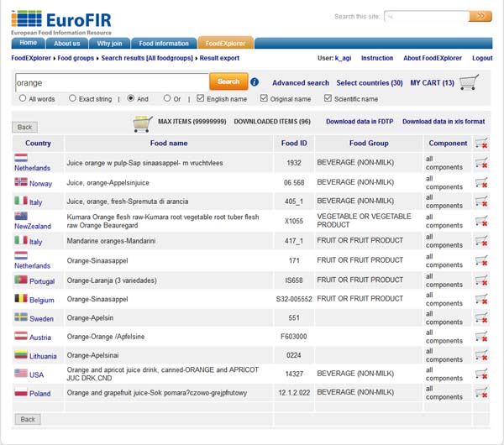Image resolution: width=504 pixels, height=445 pixels.
Task: Click the Component column header
Action: click(x=448, y=144)
